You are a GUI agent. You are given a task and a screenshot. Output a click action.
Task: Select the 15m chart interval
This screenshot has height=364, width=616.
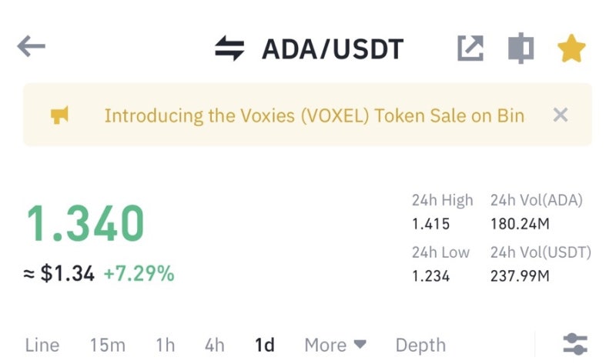108,346
